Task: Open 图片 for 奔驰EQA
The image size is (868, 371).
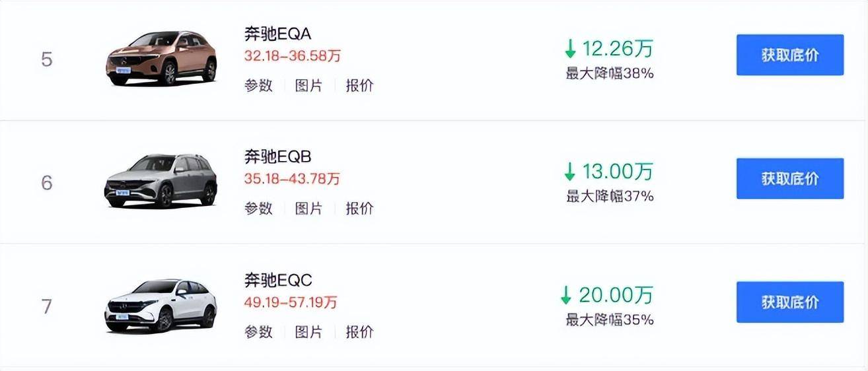Action: click(308, 85)
